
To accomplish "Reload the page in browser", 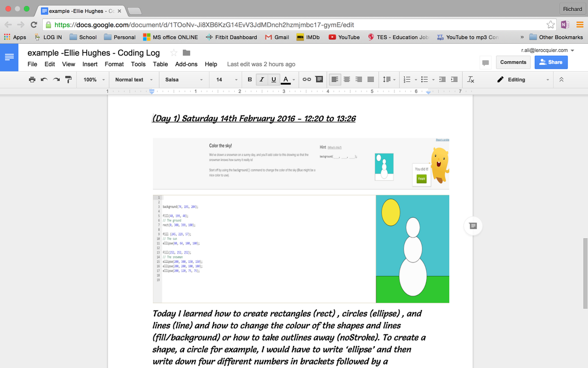I will click(34, 25).
